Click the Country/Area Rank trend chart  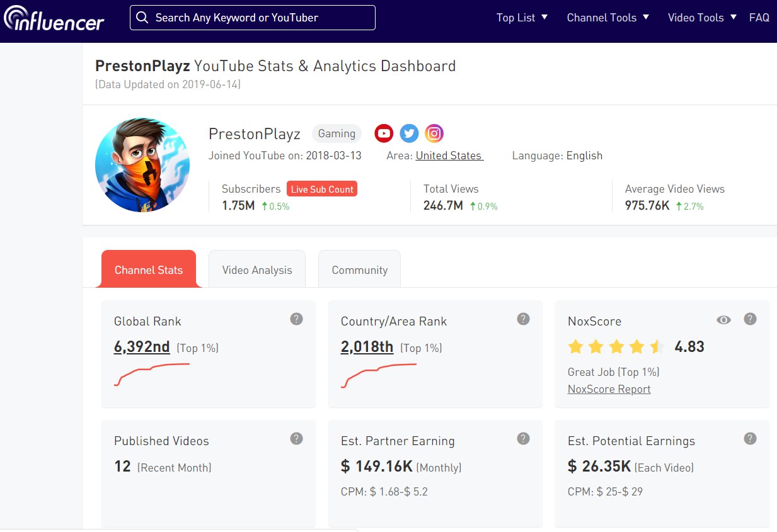pos(379,376)
